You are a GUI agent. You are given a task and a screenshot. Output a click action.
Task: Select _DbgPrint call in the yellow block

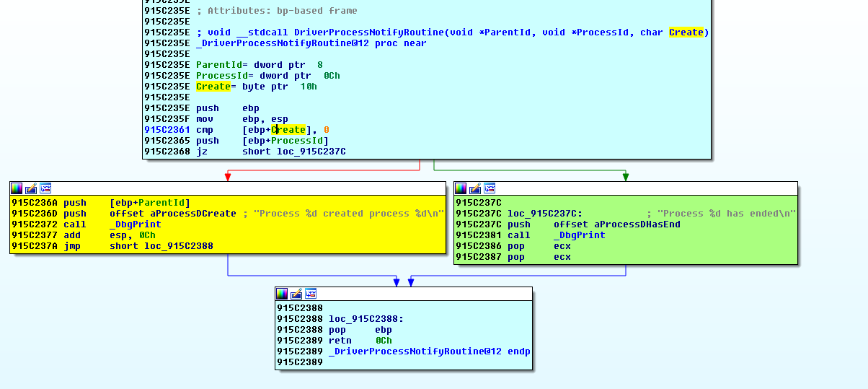136,224
